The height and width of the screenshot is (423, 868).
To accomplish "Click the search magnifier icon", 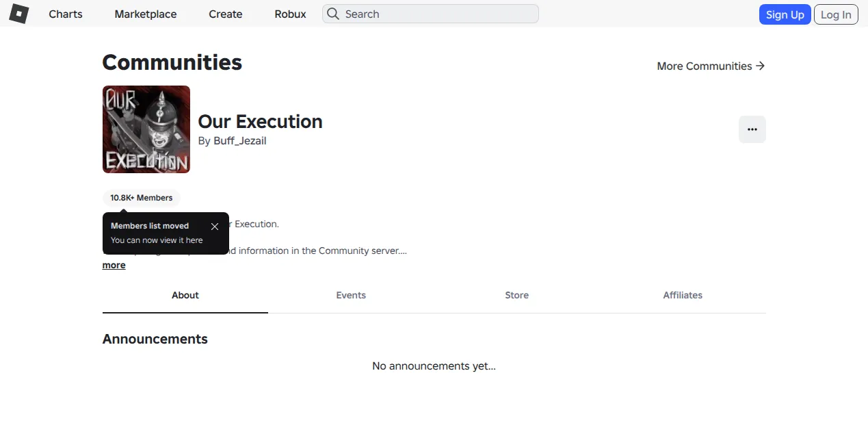I will pyautogui.click(x=332, y=14).
